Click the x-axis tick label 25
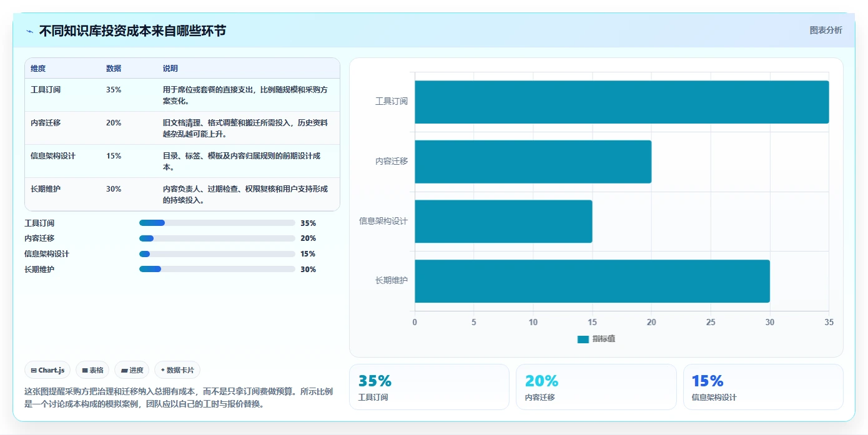Viewport: 868px width, 435px height. (711, 322)
